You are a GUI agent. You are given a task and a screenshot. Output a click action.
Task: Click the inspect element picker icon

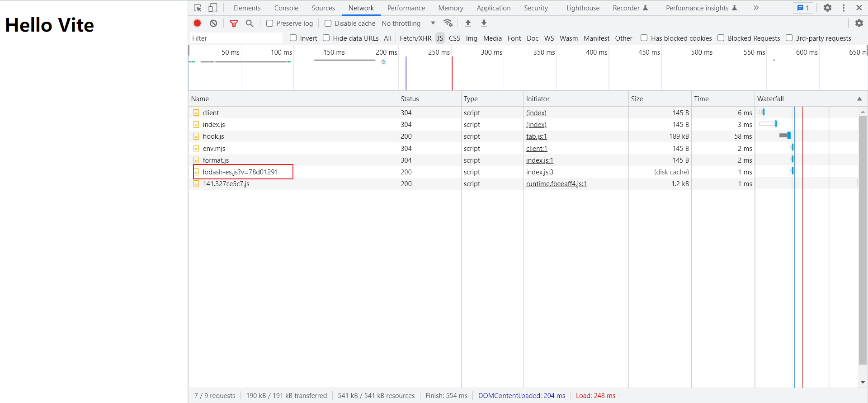pyautogui.click(x=198, y=8)
